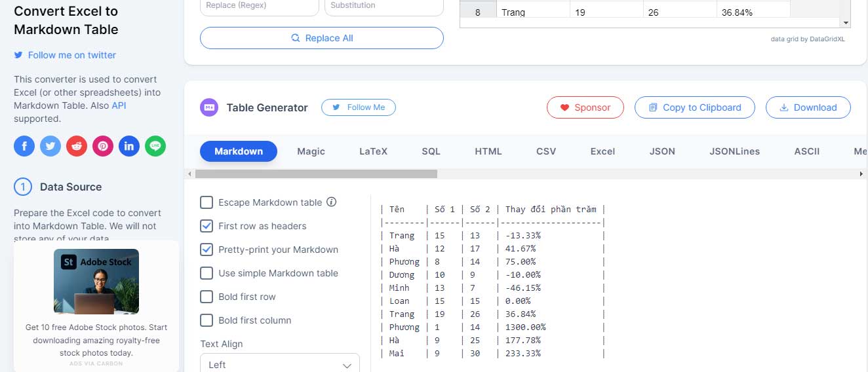Click the Mai row in Markdown output
The width and height of the screenshot is (868, 372).
coord(492,353)
